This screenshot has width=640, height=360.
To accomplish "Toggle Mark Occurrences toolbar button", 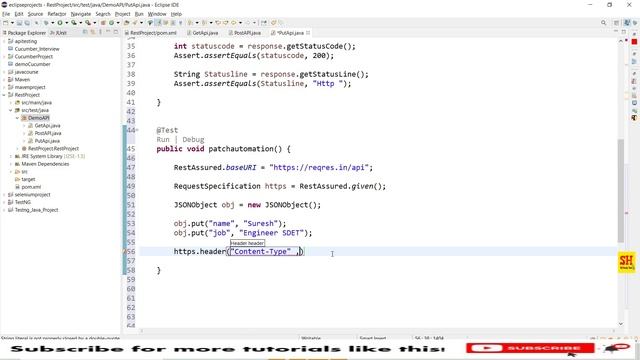I will [x=159, y=23].
